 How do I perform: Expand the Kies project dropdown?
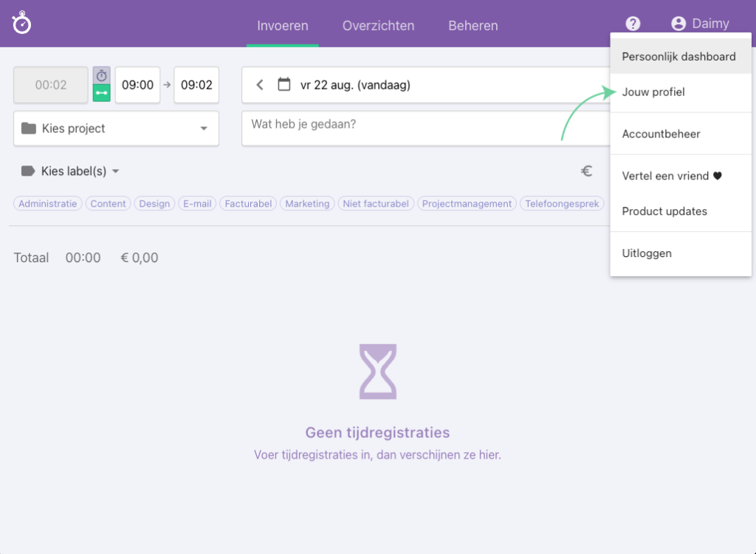117,129
